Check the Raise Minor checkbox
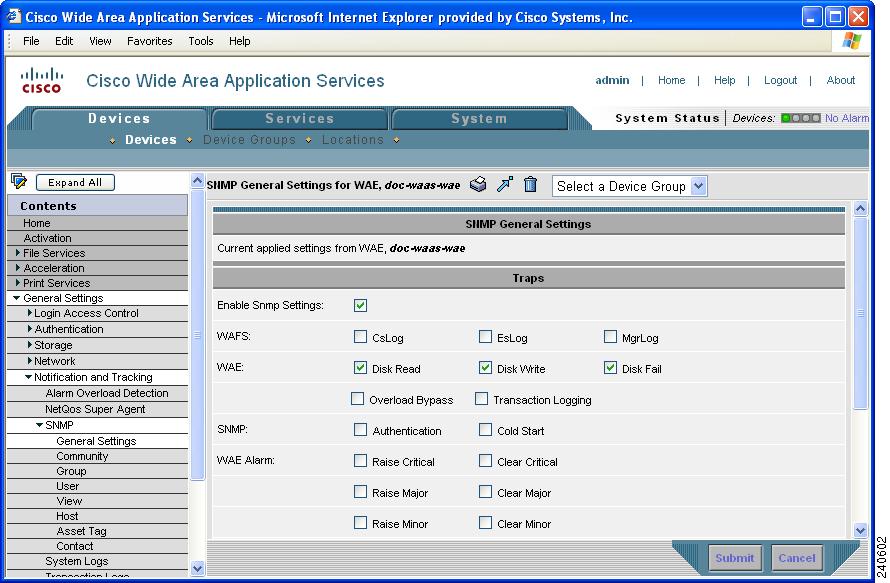This screenshot has width=890, height=583. coord(360,522)
